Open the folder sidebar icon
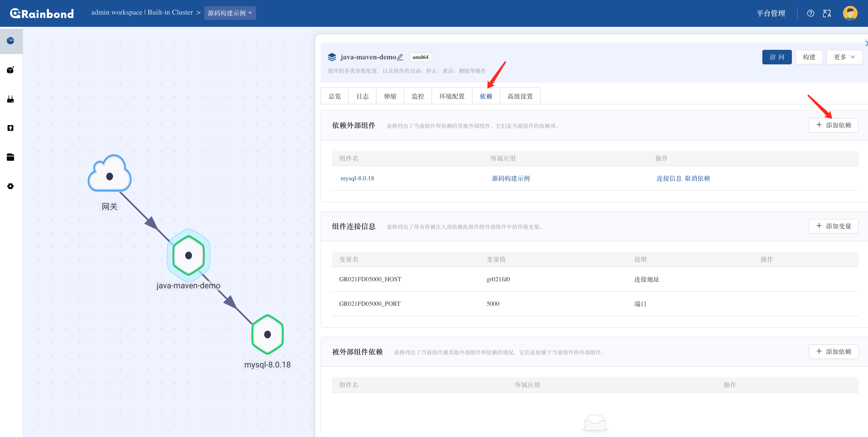The width and height of the screenshot is (868, 437). pyautogui.click(x=11, y=157)
